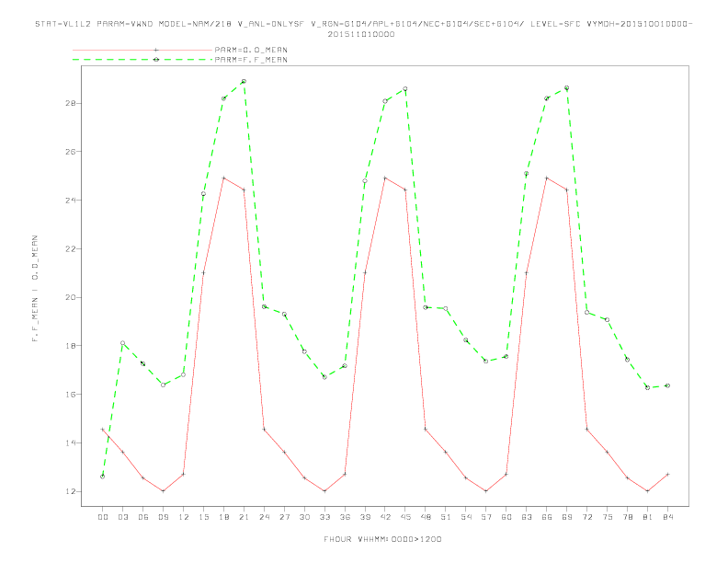The height and width of the screenshot is (563, 728).
Task: Click x-axis tick label 09
Action: pyautogui.click(x=163, y=517)
